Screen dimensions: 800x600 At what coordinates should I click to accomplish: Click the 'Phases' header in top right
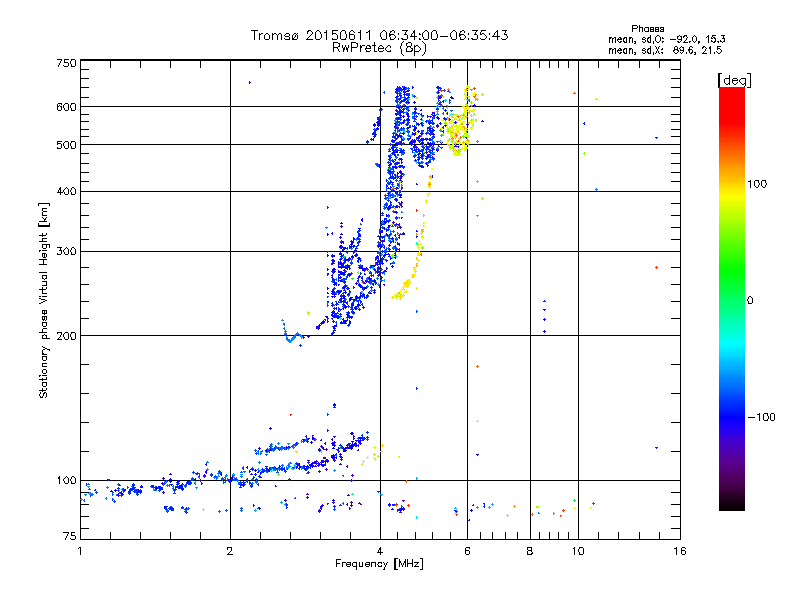click(647, 29)
